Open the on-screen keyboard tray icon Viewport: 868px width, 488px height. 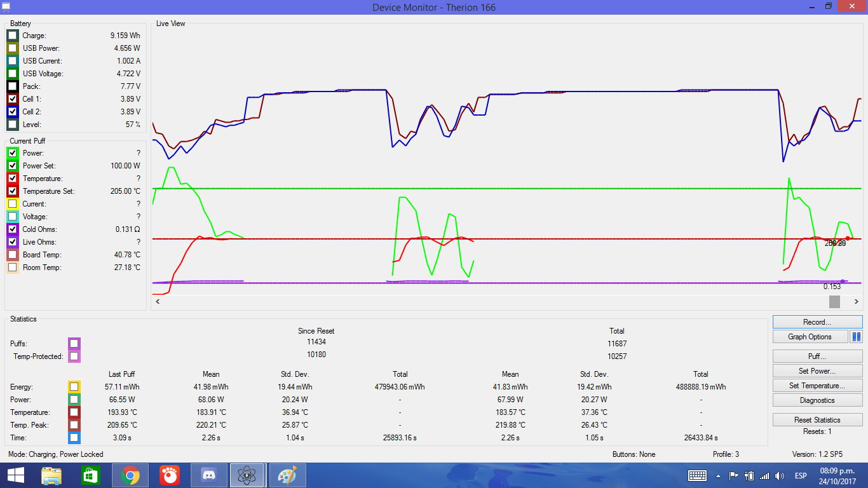pyautogui.click(x=697, y=475)
